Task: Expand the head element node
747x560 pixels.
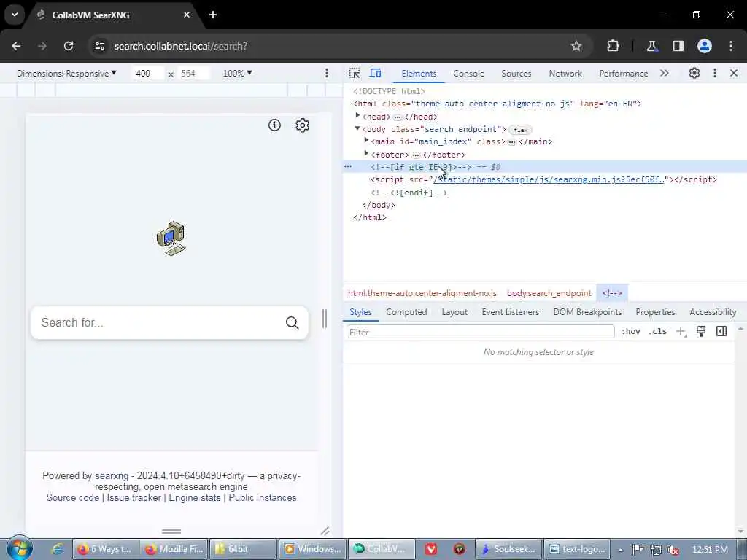Action: (357, 116)
